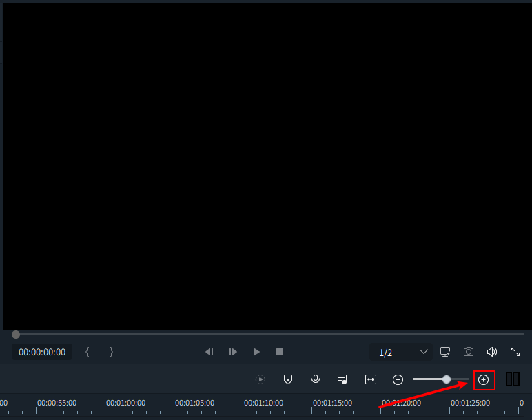Set mark-in point with left brace
532x420 pixels.
pos(88,352)
